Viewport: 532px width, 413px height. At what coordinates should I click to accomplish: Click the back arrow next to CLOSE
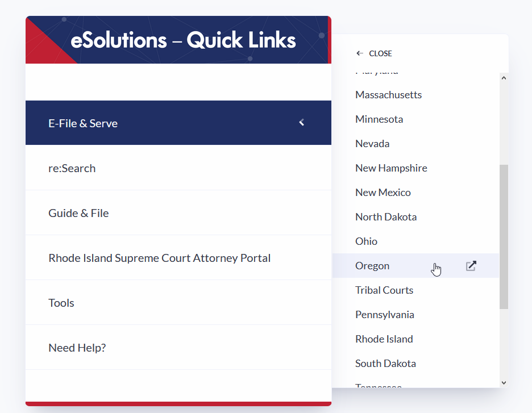[359, 53]
